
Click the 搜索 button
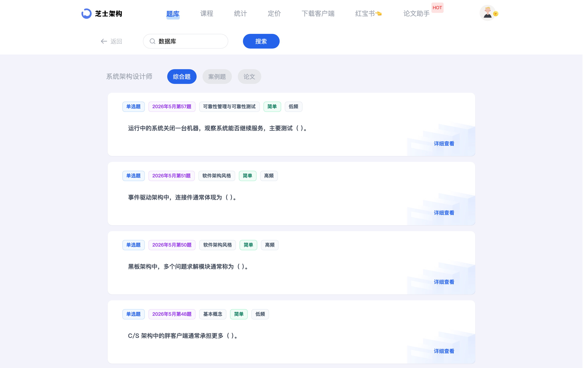261,41
